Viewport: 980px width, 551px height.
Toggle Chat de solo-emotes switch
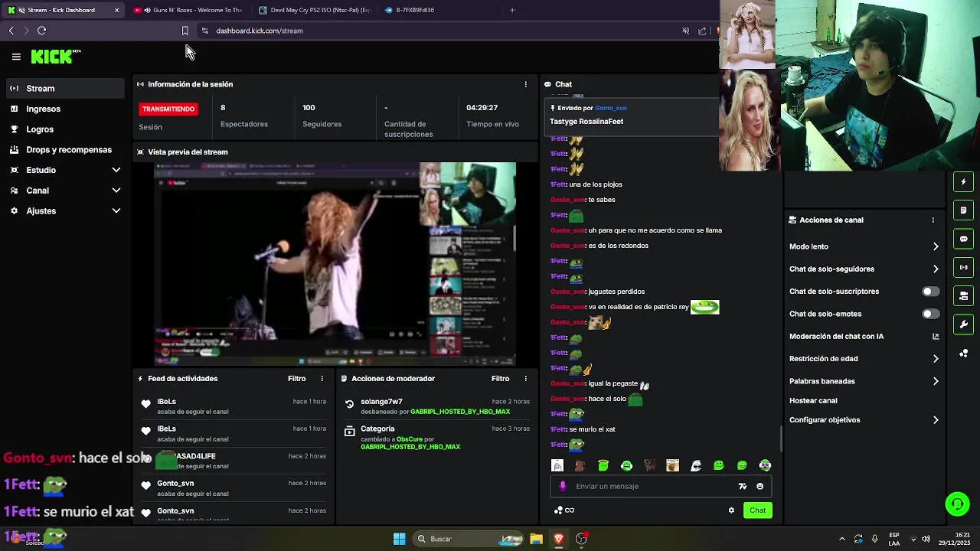[930, 314]
